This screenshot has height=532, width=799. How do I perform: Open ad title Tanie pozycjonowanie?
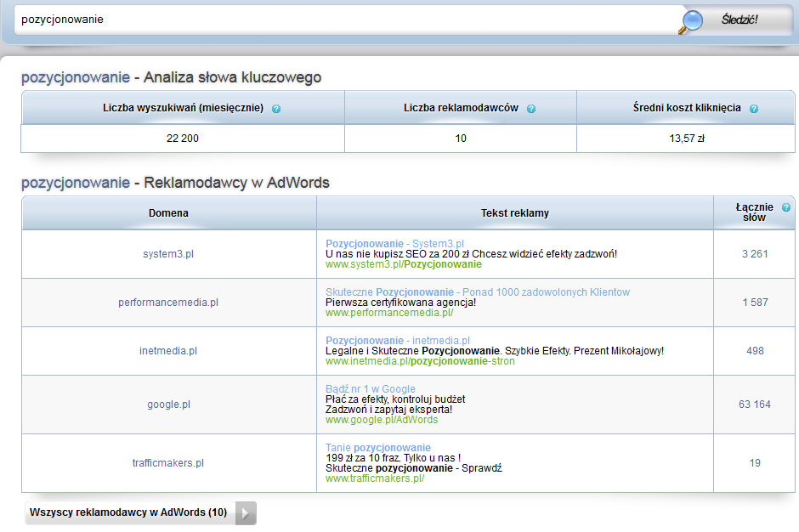point(377,448)
